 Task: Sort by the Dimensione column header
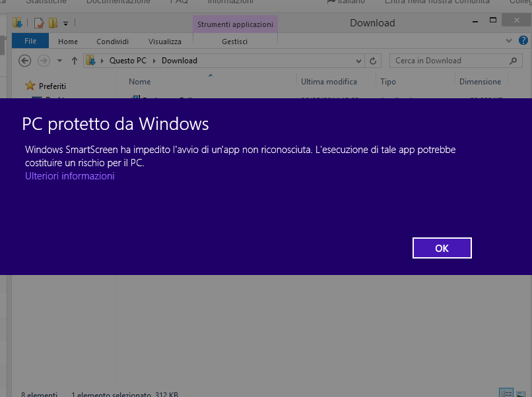pyautogui.click(x=480, y=82)
